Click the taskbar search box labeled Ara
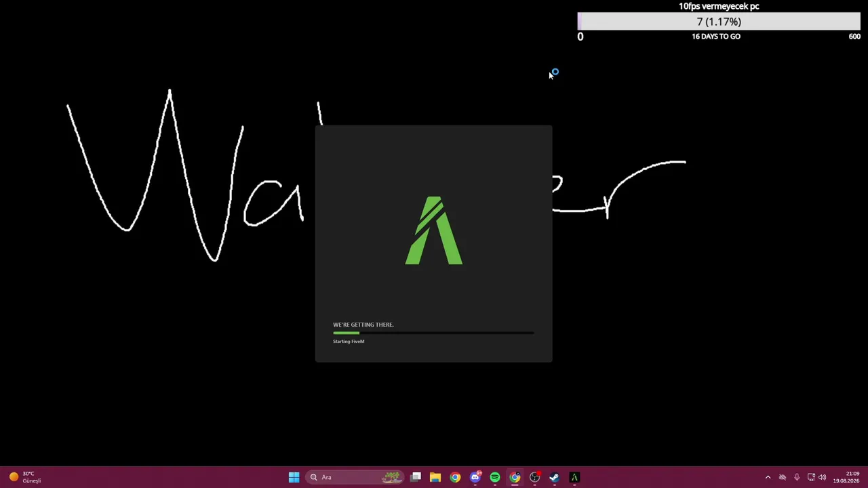This screenshot has height=488, width=868. pos(355,477)
